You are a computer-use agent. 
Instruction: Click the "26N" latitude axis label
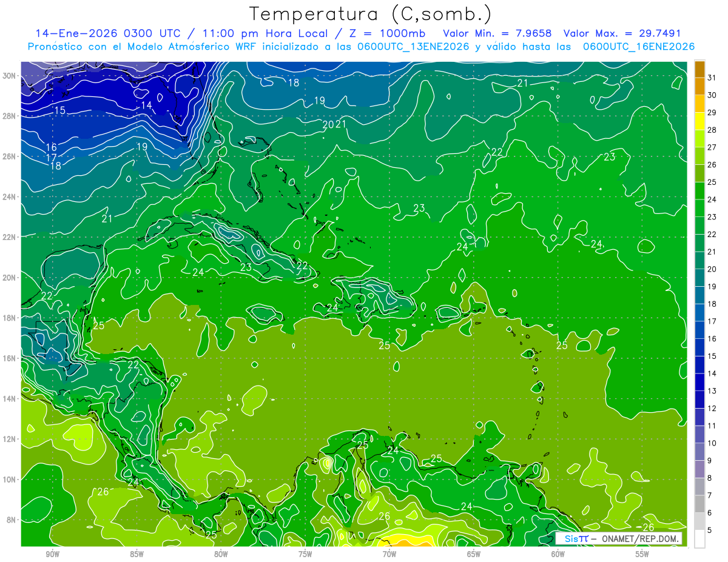(x=10, y=156)
